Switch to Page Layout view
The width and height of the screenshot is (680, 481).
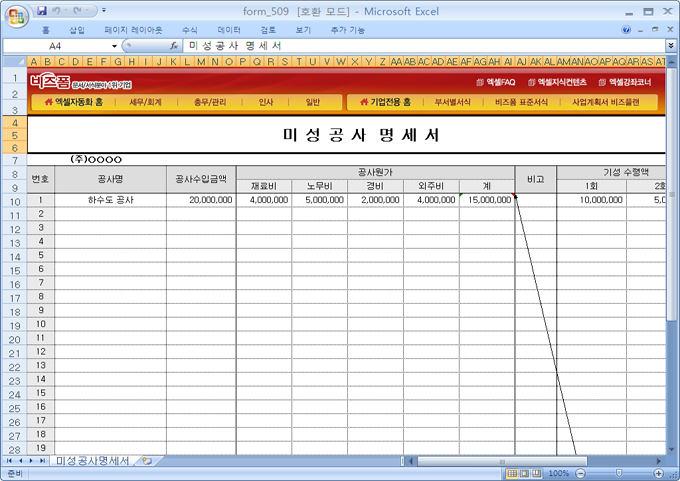[x=524, y=473]
